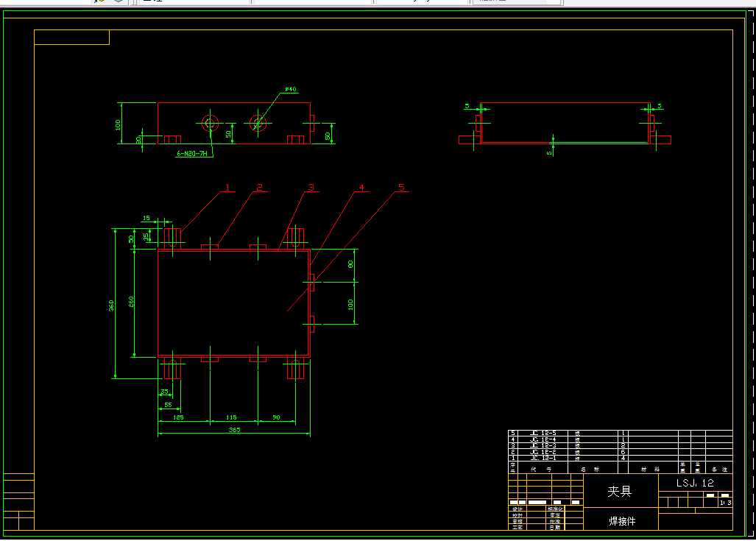Select parts list code JC.12-2
The height and width of the screenshot is (541, 756).
click(543, 452)
